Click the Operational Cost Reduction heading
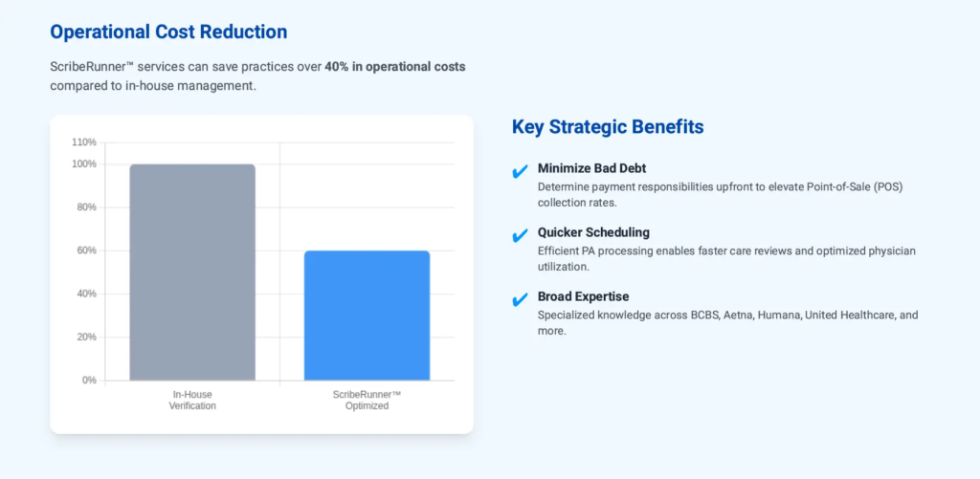 click(x=168, y=32)
